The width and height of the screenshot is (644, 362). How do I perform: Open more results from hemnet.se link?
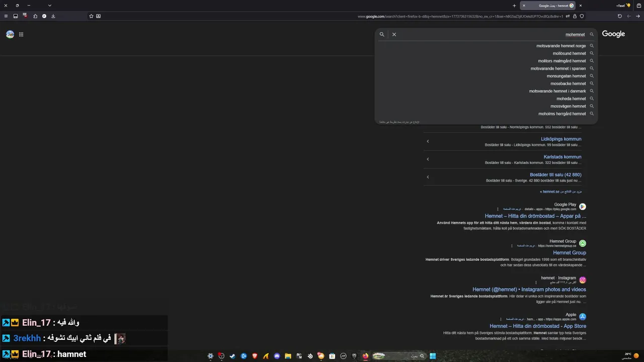pos(561,192)
